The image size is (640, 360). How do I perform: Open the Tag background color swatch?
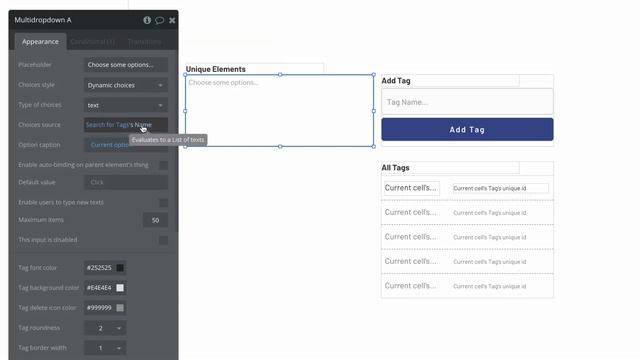click(x=120, y=288)
